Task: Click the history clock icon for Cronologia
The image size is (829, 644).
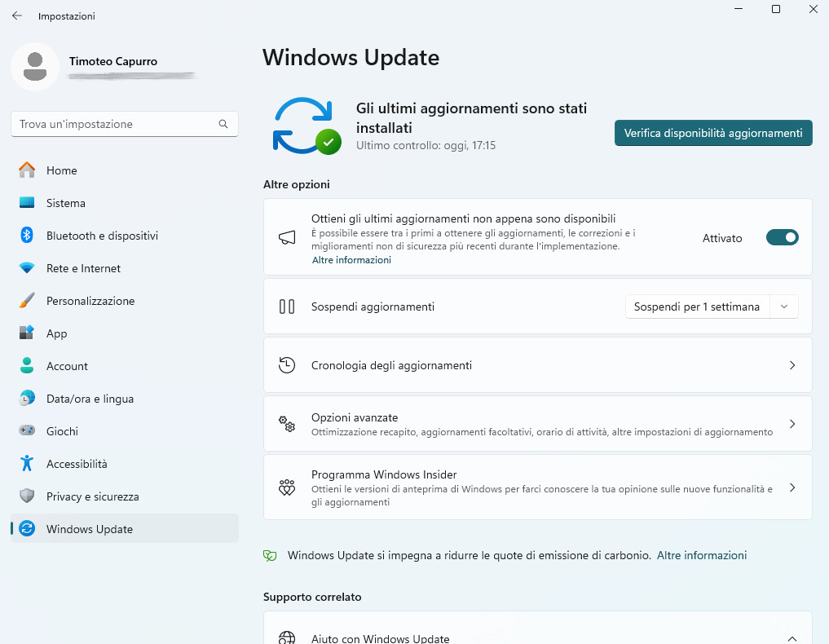Action: pos(287,365)
